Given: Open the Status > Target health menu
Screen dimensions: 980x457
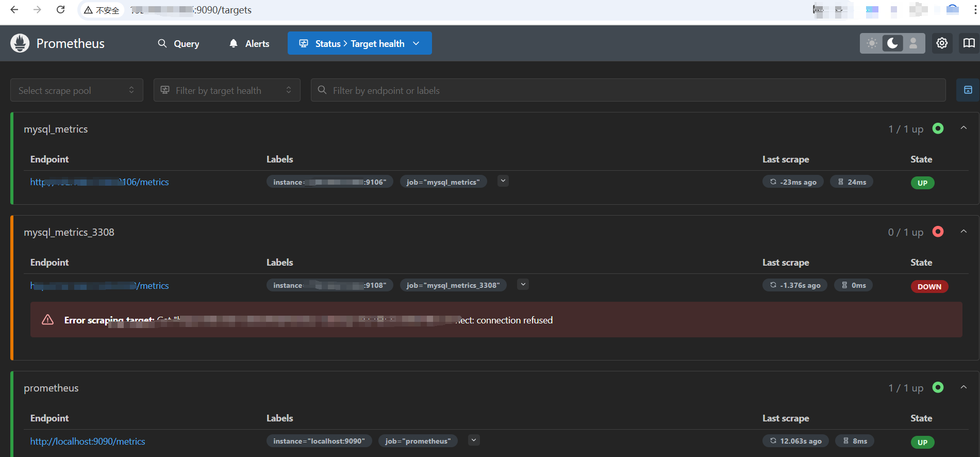Looking at the screenshot, I should coord(359,43).
